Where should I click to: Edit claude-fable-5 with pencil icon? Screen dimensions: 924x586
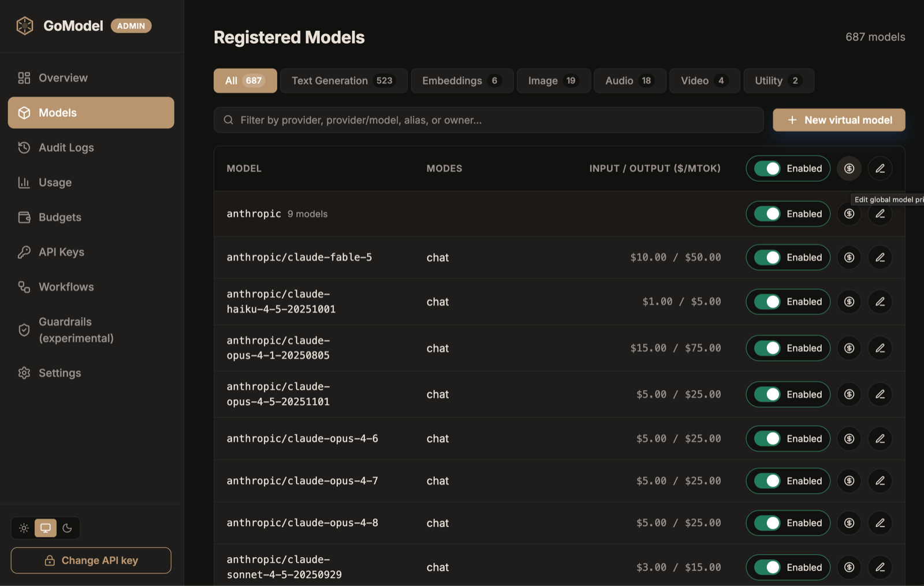point(880,257)
